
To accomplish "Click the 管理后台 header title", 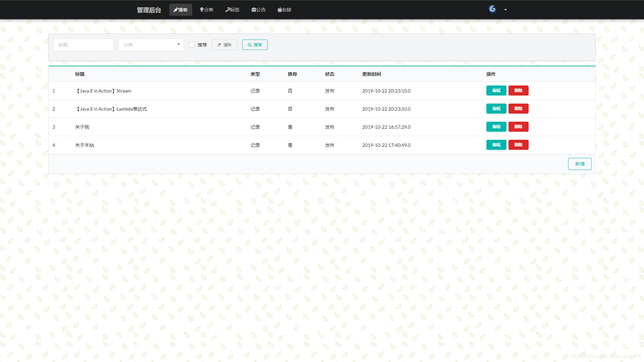I will tap(149, 10).
